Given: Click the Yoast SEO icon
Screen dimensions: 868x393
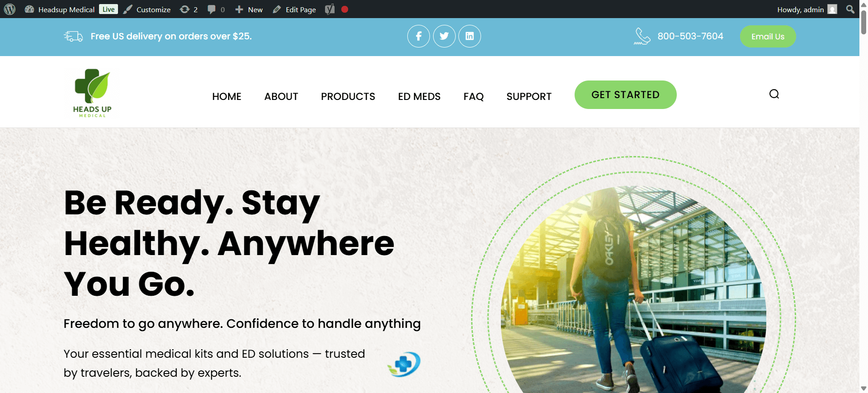Looking at the screenshot, I should [330, 9].
